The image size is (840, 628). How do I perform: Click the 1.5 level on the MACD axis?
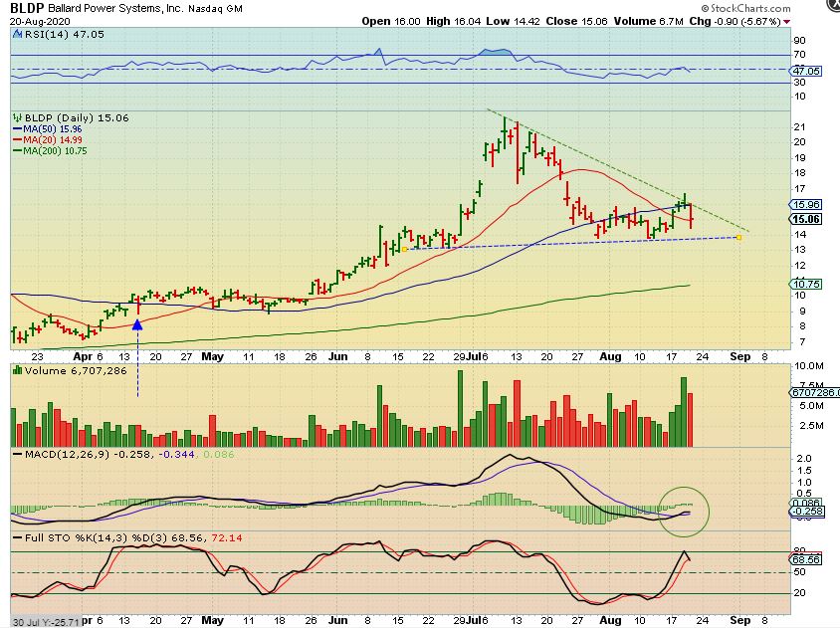[804, 471]
